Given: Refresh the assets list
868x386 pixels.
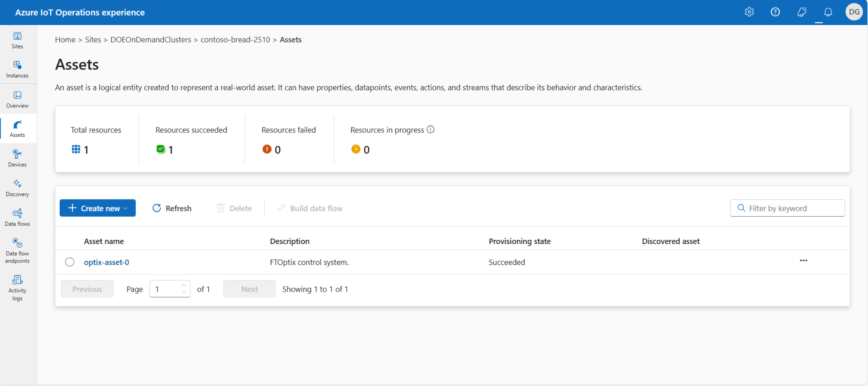Looking at the screenshot, I should point(172,208).
